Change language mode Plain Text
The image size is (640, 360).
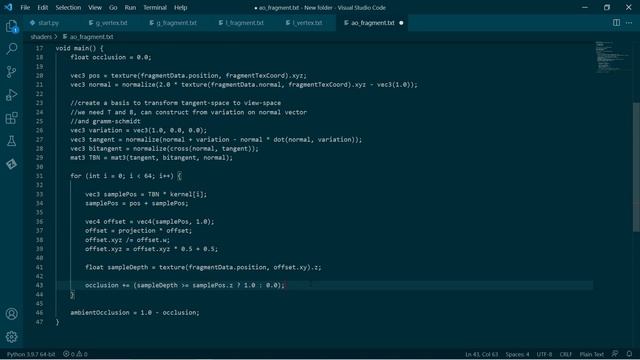pyautogui.click(x=591, y=354)
